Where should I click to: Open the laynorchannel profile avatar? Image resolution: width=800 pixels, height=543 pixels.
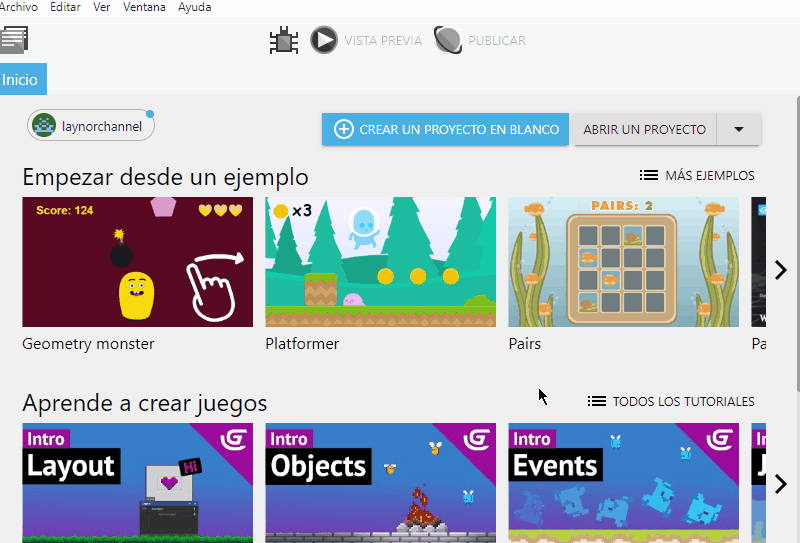pyautogui.click(x=44, y=126)
